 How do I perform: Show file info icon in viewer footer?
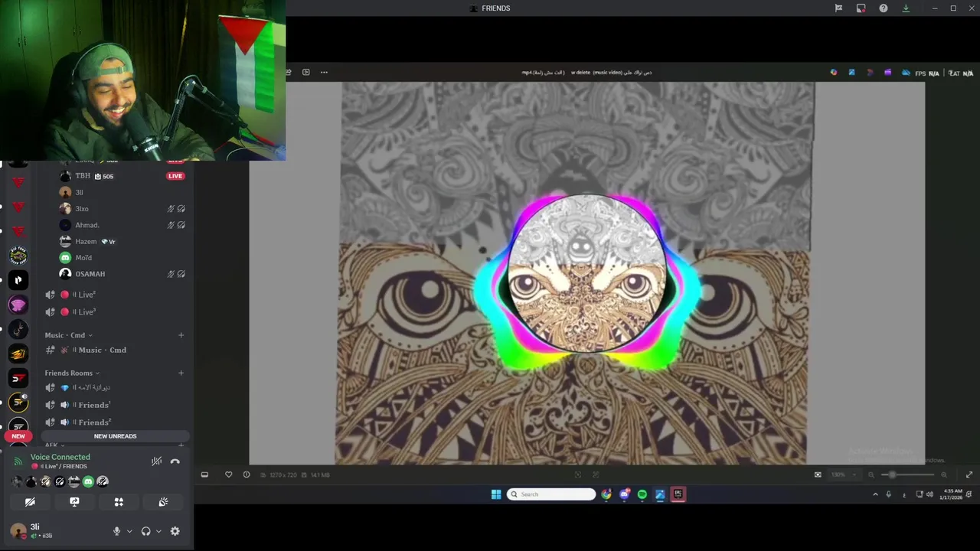click(247, 475)
